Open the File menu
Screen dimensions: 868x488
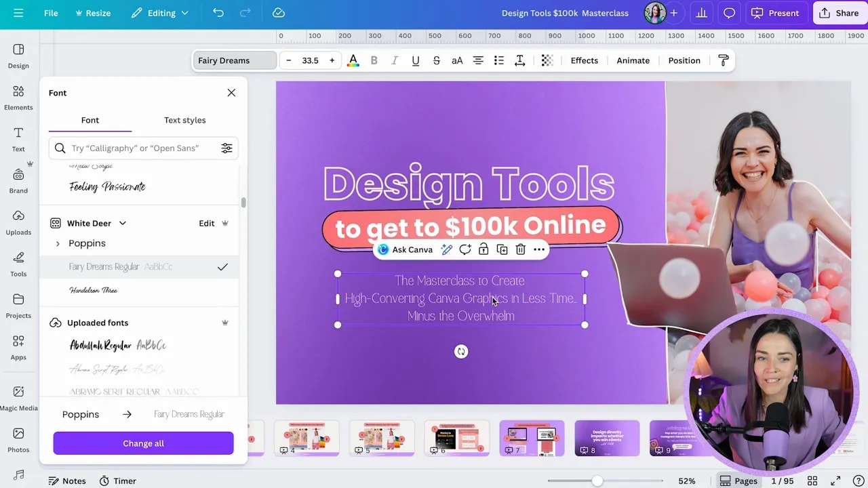point(50,13)
